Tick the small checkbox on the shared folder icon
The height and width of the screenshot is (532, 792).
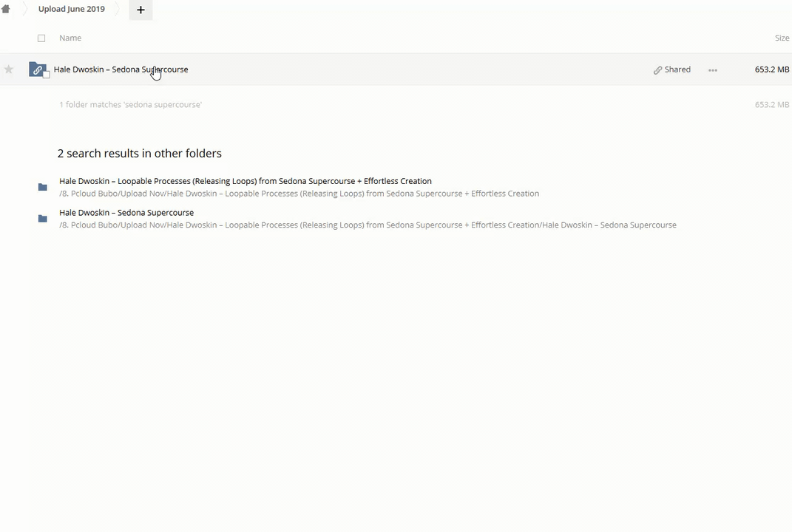(x=47, y=75)
